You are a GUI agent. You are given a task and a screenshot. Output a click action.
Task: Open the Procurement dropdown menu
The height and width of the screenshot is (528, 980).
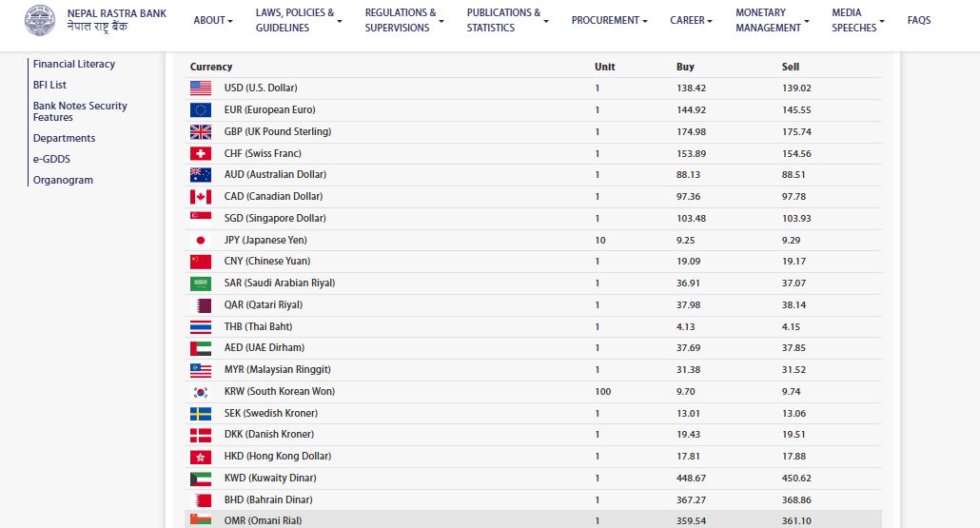click(x=609, y=20)
